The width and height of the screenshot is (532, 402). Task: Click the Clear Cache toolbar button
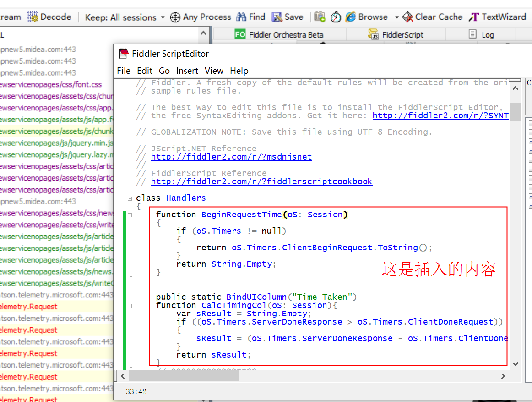[432, 17]
